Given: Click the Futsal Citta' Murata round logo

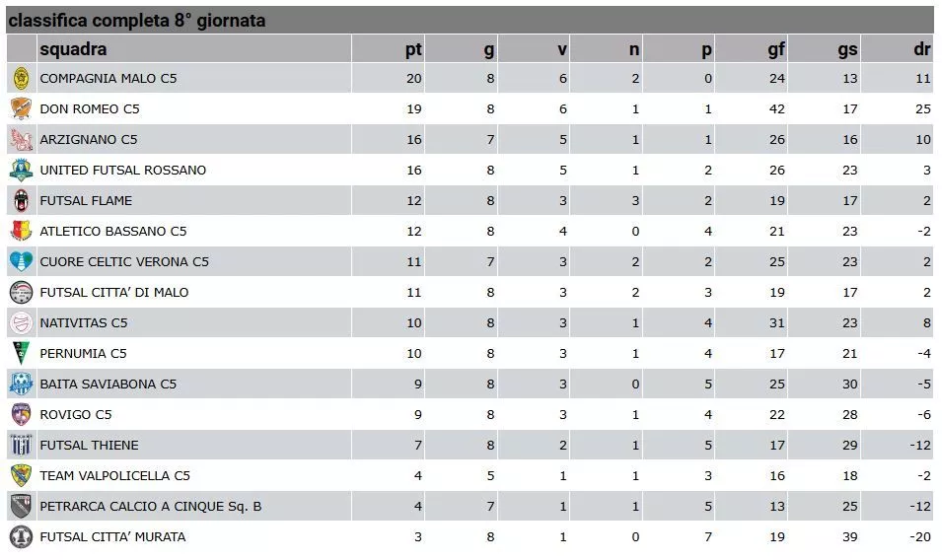Looking at the screenshot, I should [21, 536].
